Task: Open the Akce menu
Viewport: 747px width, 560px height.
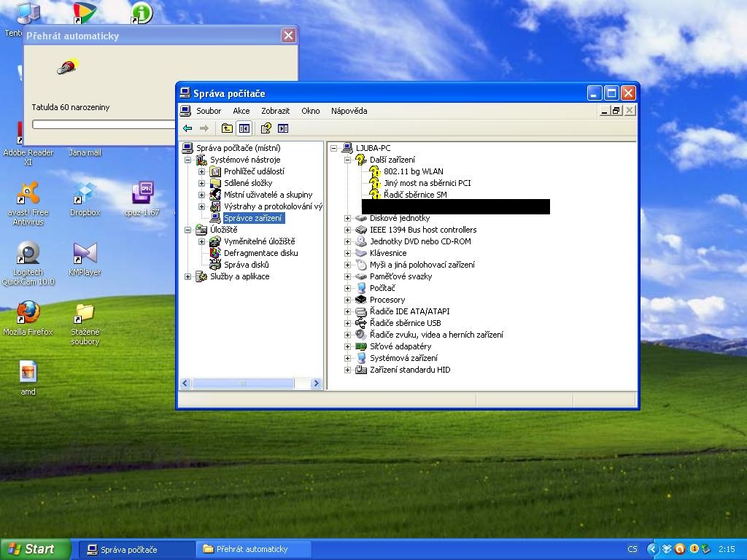Action: pos(241,111)
